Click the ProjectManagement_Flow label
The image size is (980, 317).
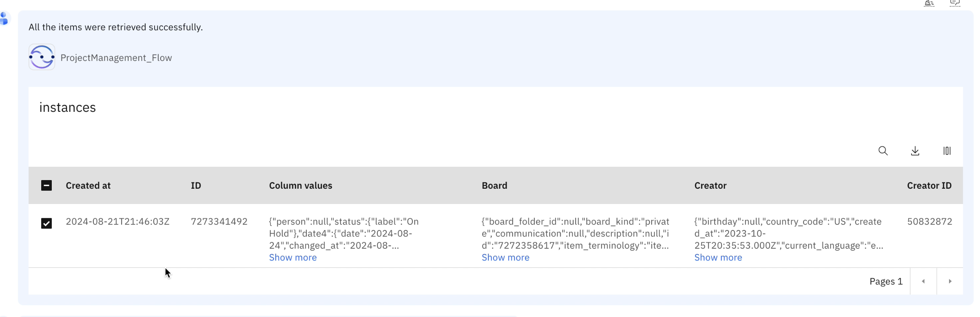click(x=116, y=58)
